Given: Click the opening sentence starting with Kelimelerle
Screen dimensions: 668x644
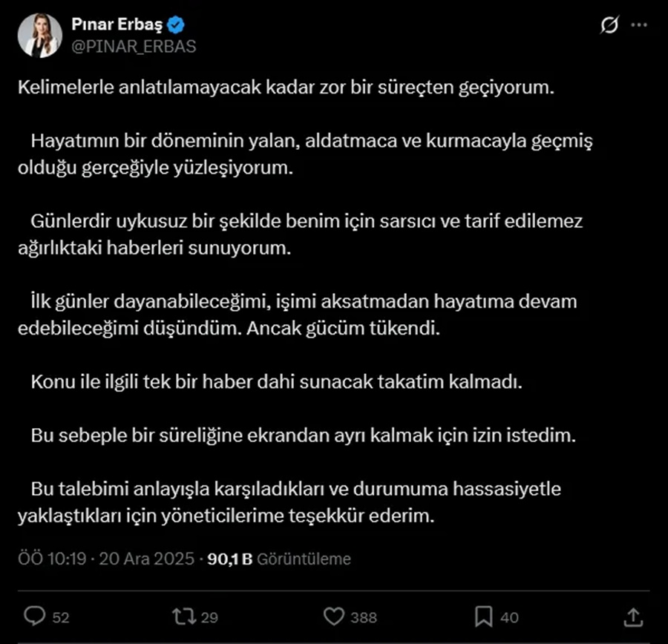Looking at the screenshot, I should click(x=286, y=87).
